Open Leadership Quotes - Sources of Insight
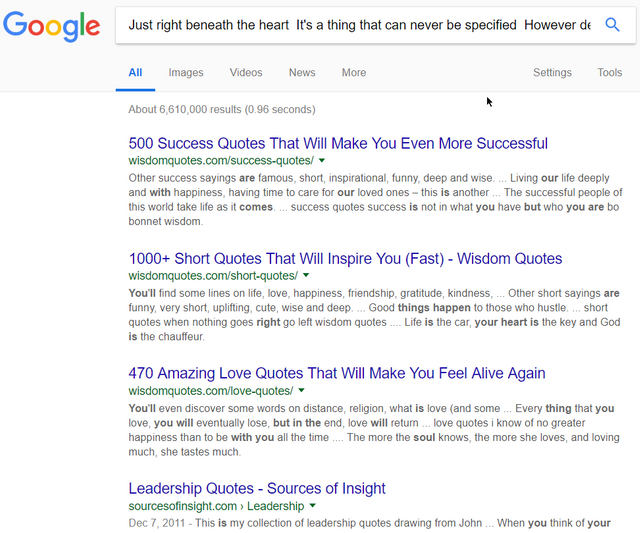The height and width of the screenshot is (533, 640). (x=257, y=489)
